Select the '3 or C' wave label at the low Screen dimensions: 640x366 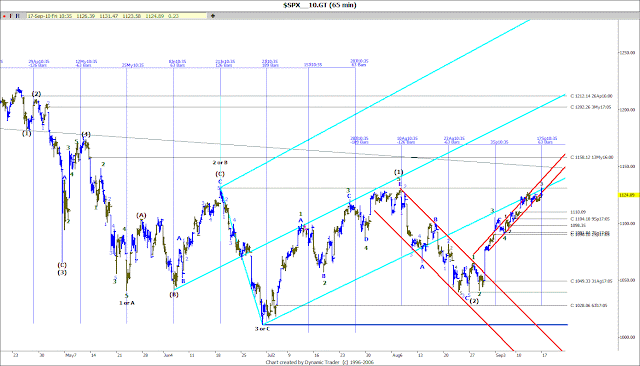click(262, 328)
